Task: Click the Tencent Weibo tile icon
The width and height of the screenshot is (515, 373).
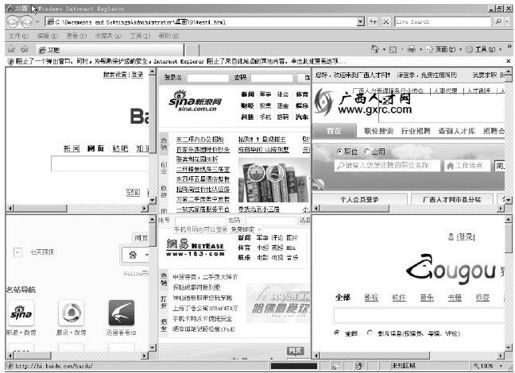Action: tap(71, 313)
